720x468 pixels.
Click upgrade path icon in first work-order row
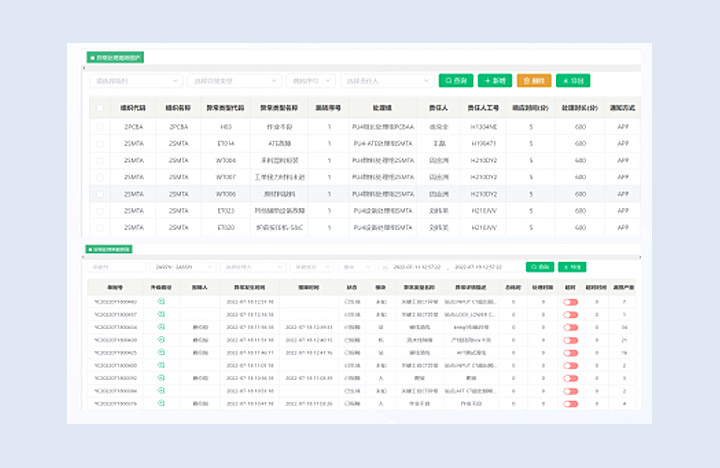coord(160,301)
